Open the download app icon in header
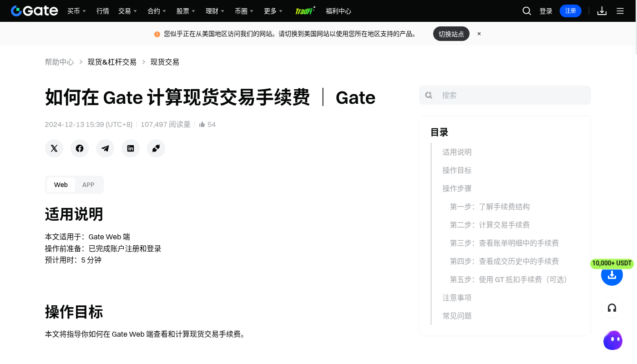The image size is (637, 364). tap(602, 11)
